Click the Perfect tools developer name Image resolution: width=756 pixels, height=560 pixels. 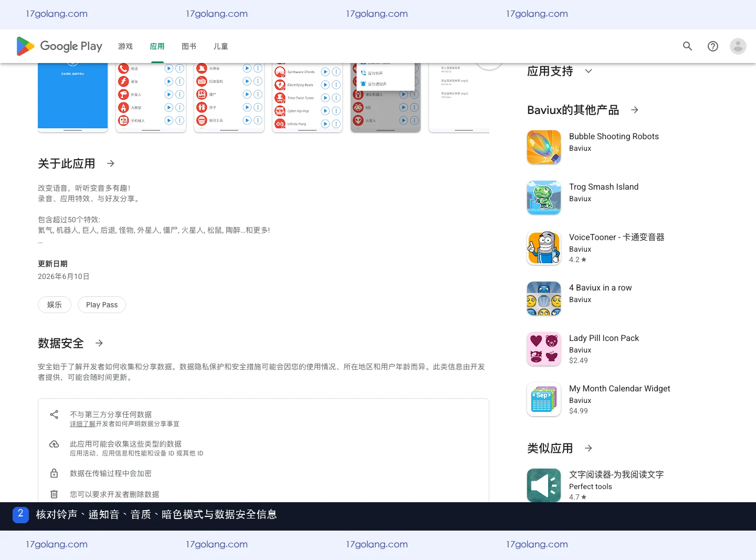click(591, 486)
